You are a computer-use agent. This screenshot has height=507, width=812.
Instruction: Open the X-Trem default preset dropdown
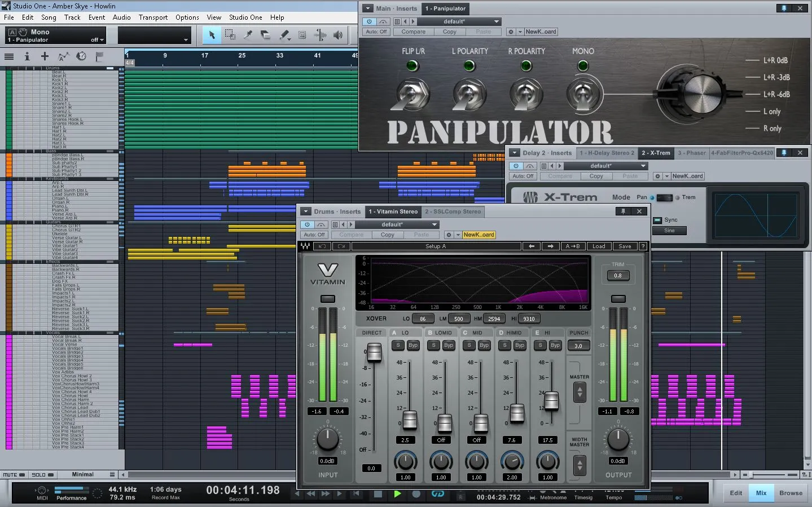(606, 166)
